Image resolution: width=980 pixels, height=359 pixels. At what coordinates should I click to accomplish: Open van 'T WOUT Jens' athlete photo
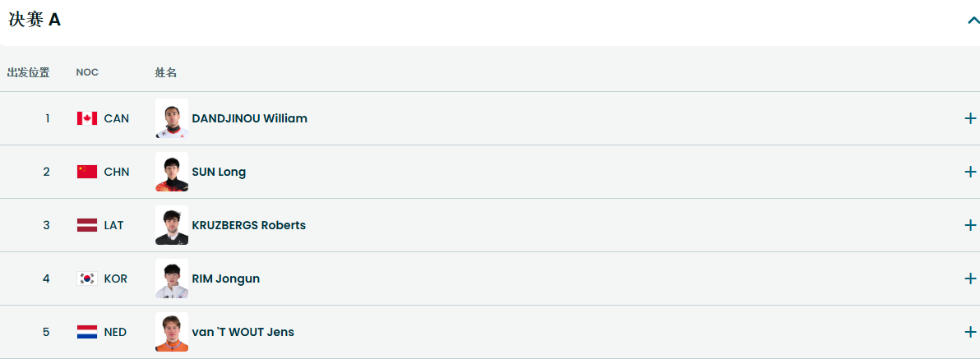(172, 332)
